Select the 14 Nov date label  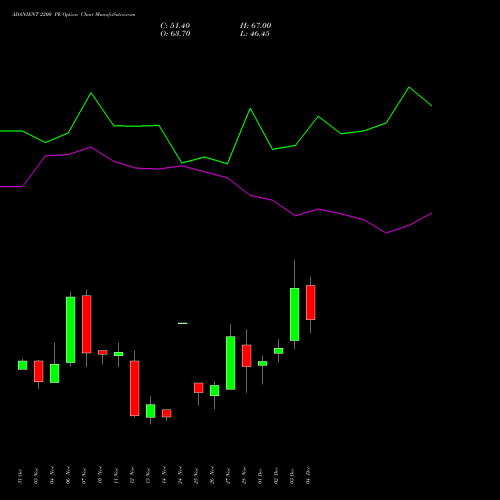[x=164, y=476]
